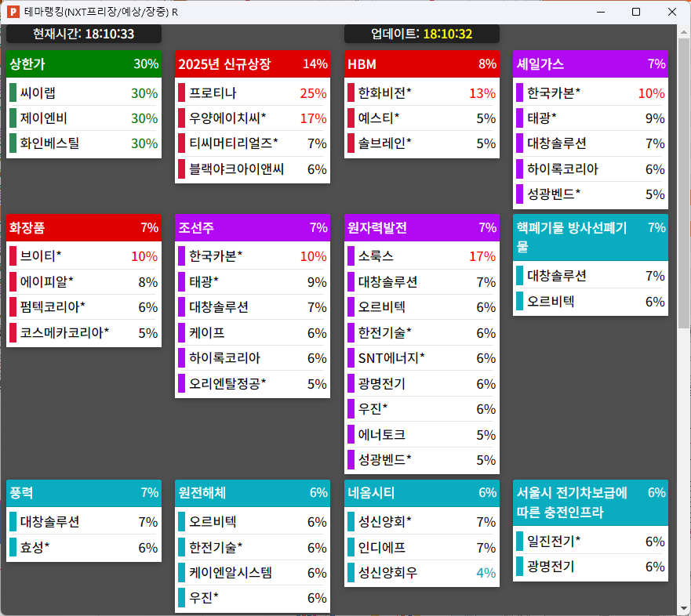Click 성신양회우 at 4%
Screen dimensions: 691x616
422,573
